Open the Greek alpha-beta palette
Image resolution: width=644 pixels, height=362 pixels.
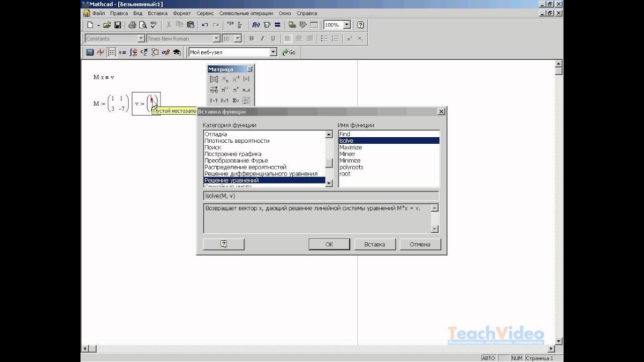click(166, 52)
